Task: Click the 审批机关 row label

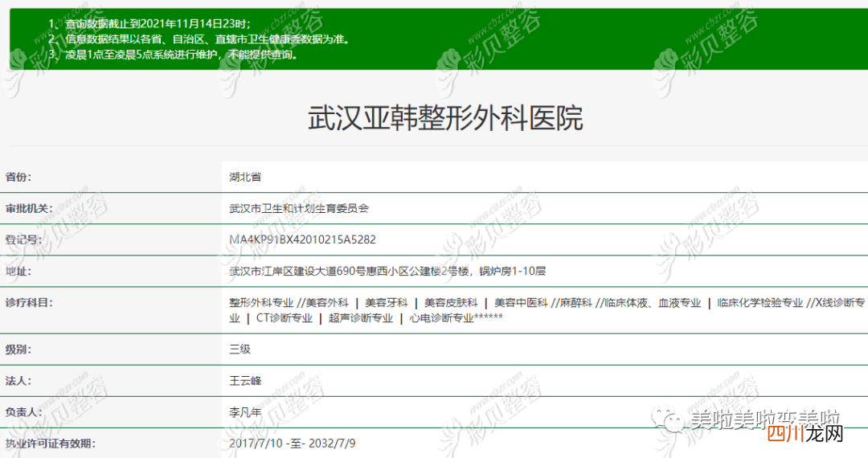Action: click(x=29, y=209)
